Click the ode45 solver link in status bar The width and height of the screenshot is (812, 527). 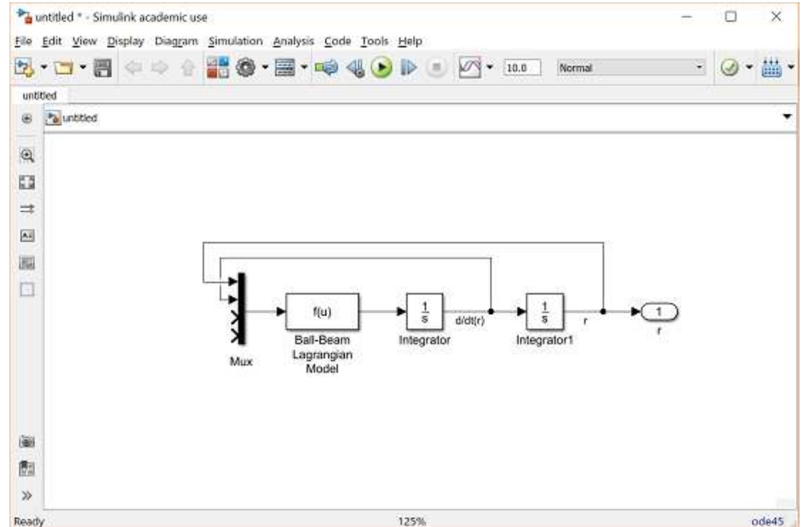pos(767,521)
